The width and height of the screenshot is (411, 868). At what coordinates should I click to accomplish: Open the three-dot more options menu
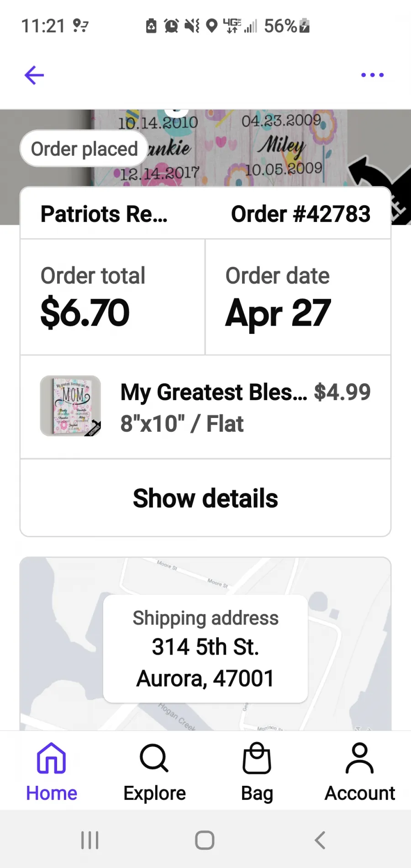point(372,75)
